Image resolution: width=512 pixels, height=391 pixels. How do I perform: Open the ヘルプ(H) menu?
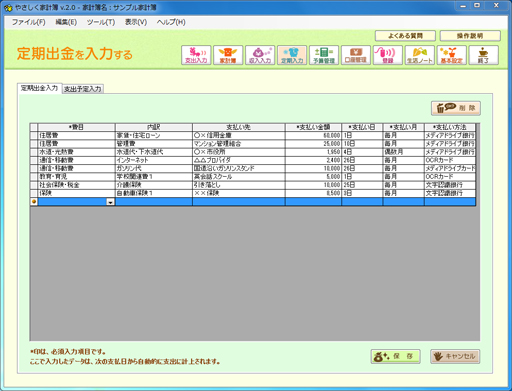tap(171, 22)
